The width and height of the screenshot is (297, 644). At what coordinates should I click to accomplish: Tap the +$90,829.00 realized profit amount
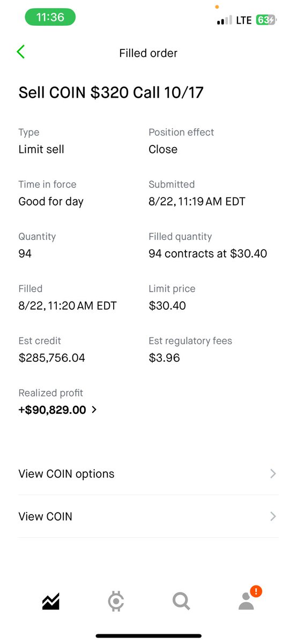click(x=53, y=409)
